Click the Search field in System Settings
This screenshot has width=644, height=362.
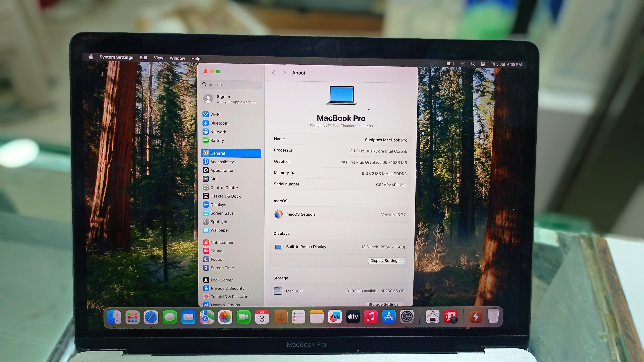point(231,84)
